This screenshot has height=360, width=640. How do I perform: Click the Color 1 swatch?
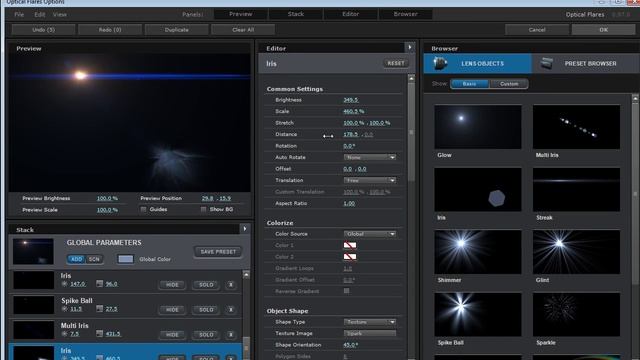[x=350, y=245]
